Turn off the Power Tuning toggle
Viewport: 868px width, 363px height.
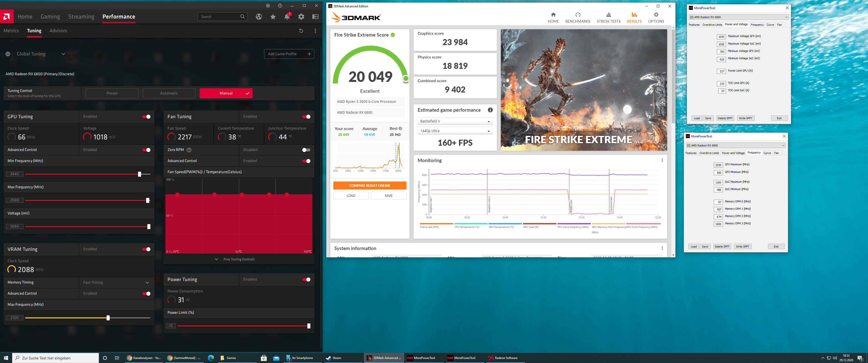pos(306,280)
